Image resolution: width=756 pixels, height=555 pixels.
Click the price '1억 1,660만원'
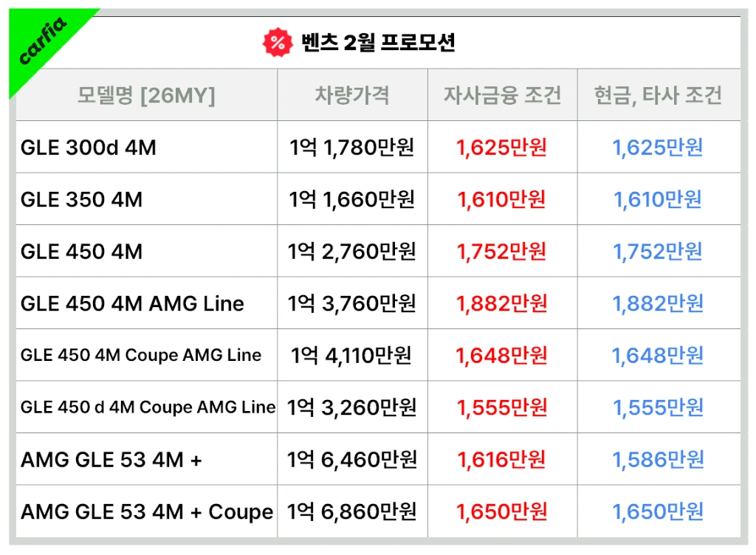pyautogui.click(x=352, y=199)
